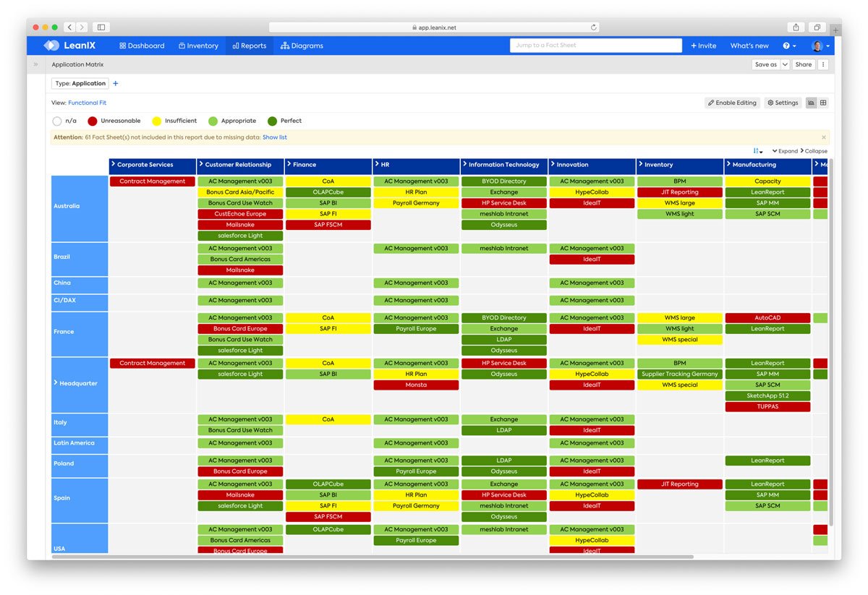
Task: Switch to the Inventory tab
Action: click(197, 45)
